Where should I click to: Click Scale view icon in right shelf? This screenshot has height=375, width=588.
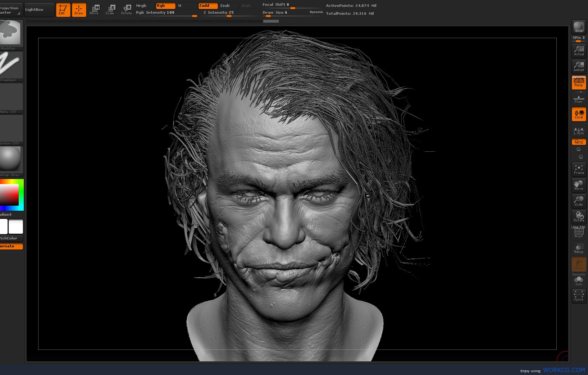579,201
